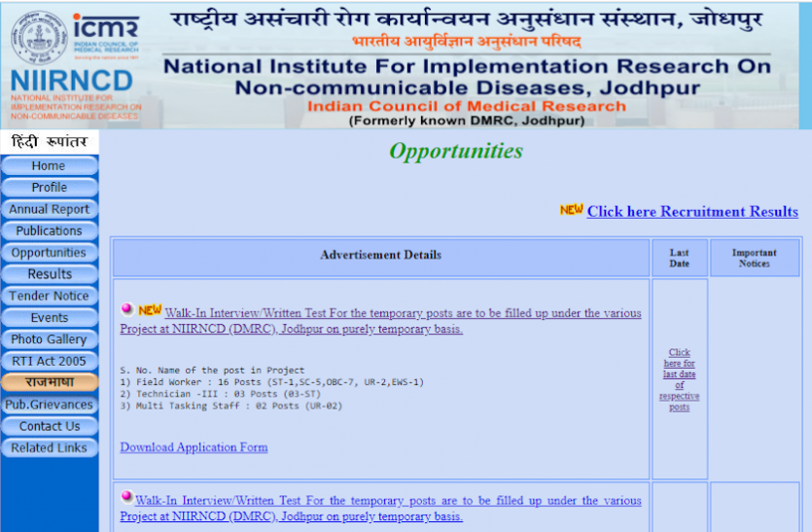Image resolution: width=812 pixels, height=532 pixels.
Task: Click the icmr wordmark logo
Action: (x=106, y=26)
